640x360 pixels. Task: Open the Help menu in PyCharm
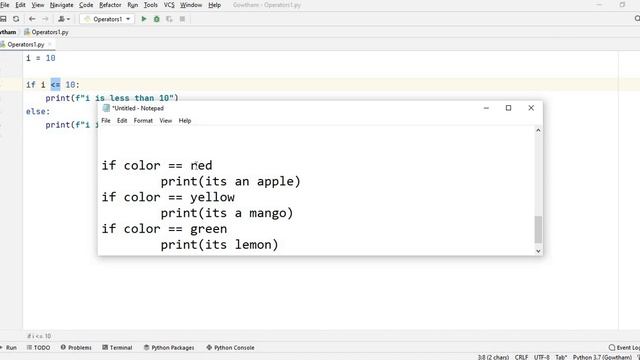pyautogui.click(x=214, y=5)
